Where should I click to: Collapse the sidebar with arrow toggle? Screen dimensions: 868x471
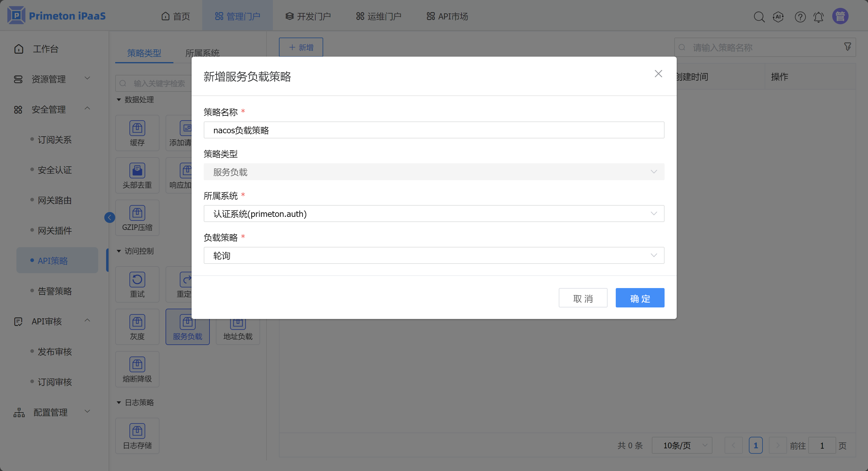pos(109,217)
